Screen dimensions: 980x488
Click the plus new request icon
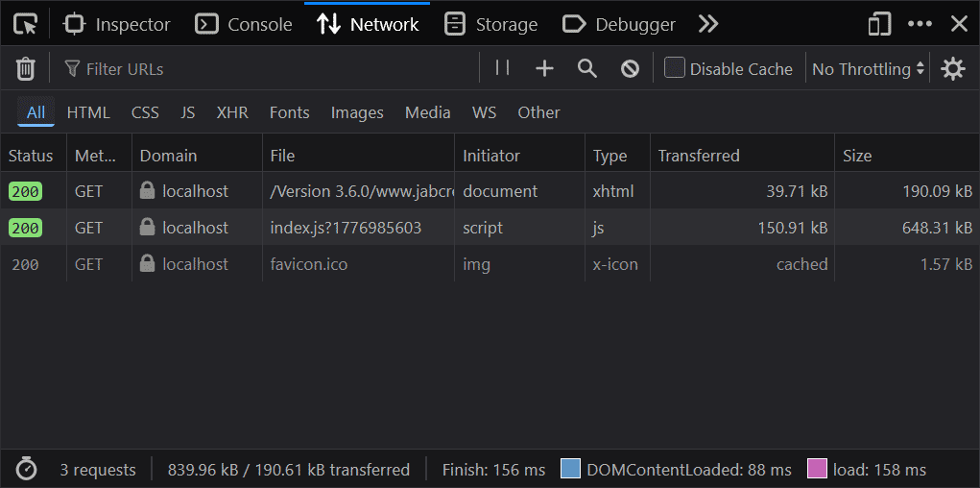pos(545,69)
